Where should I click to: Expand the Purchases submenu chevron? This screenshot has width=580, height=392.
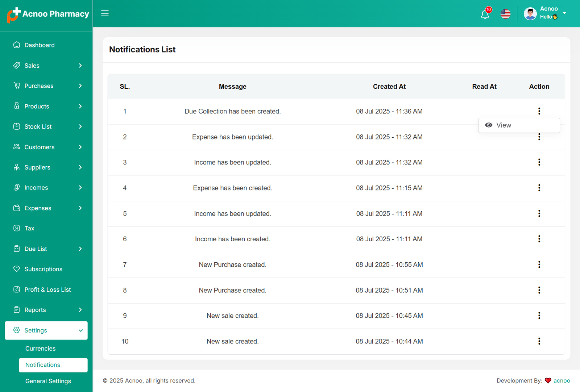80,86
